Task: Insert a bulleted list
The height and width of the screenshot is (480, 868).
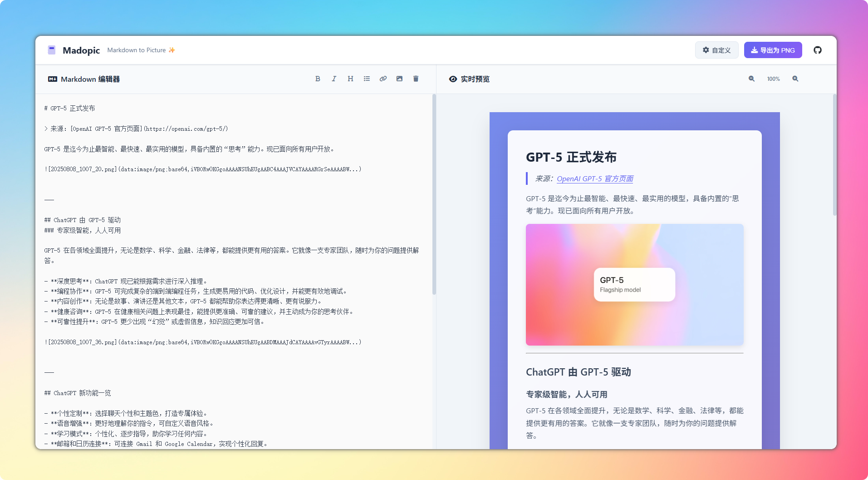Action: click(367, 79)
